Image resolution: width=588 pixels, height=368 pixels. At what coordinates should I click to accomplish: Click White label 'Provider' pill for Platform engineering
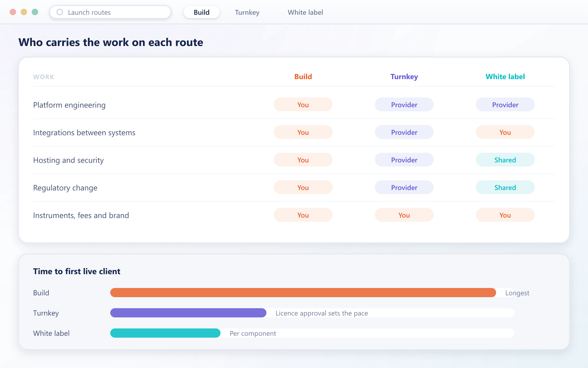click(x=505, y=105)
